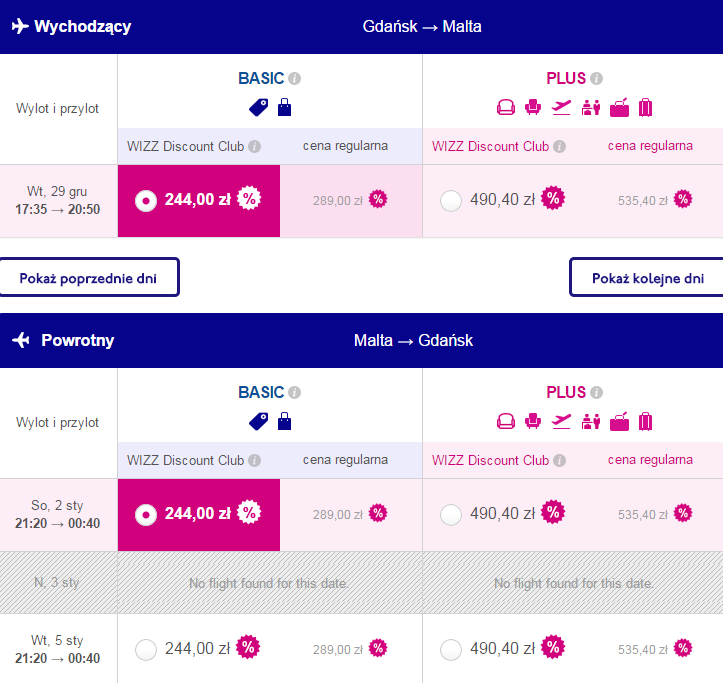Screen dimensions: 723x683
Task: Click the outbound BASIC price tag icon
Action: (x=258, y=107)
